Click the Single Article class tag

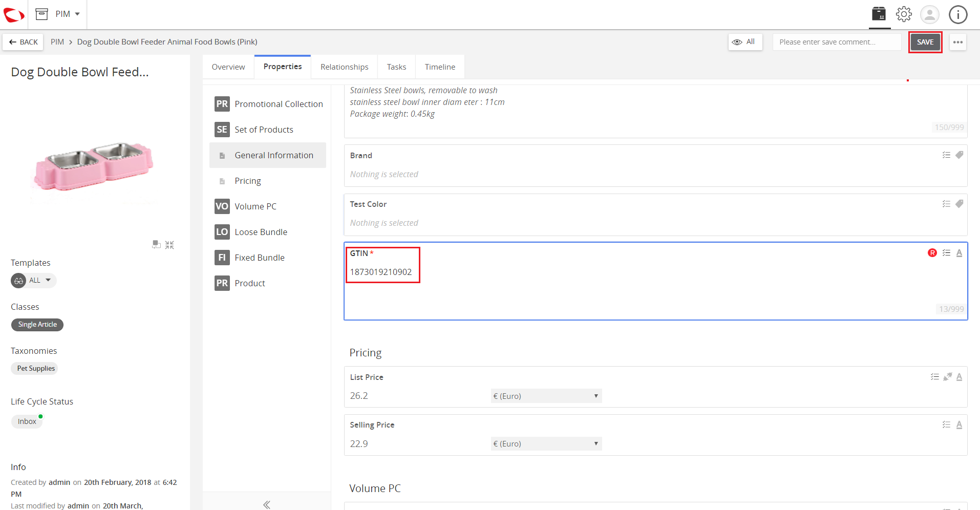[37, 325]
